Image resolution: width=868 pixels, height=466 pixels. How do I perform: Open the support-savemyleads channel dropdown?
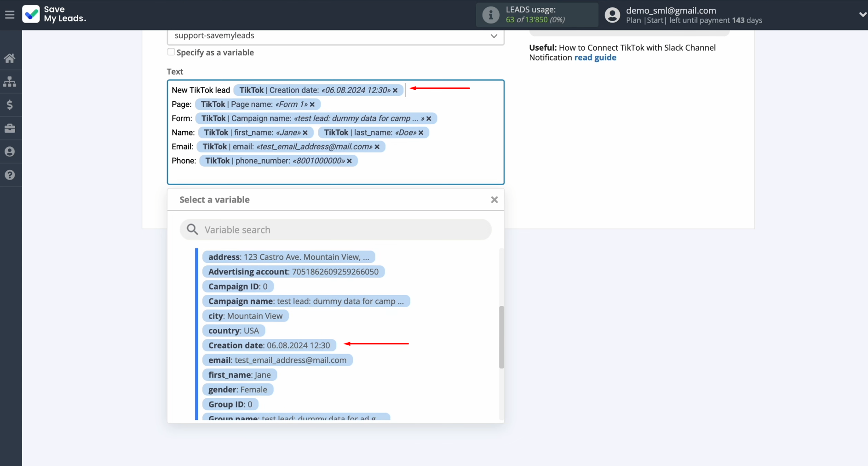click(336, 36)
